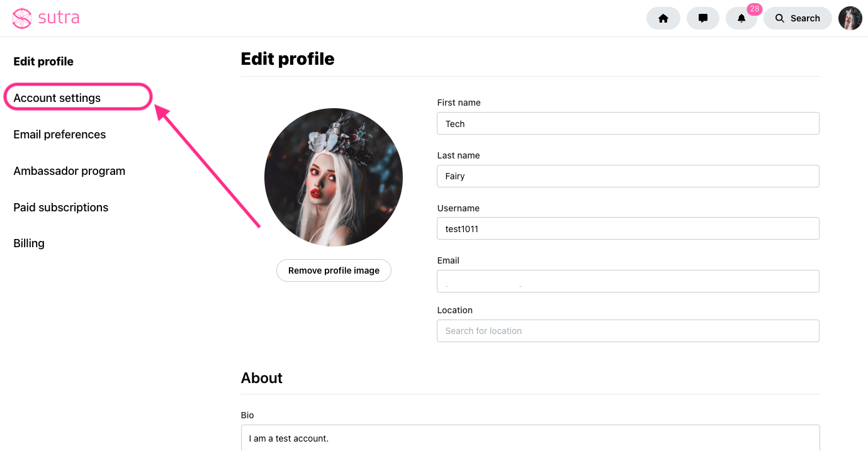Select Edit profile in sidebar
The image size is (868, 451).
43,62
